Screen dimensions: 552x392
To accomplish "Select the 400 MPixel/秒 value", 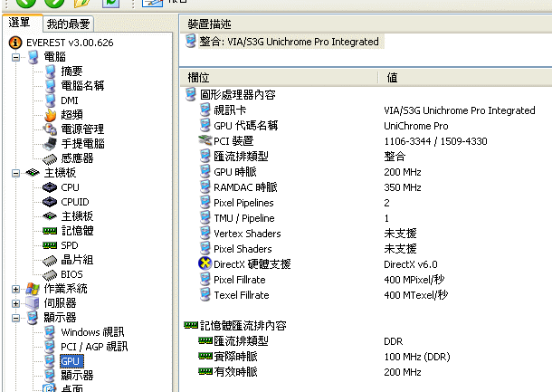I will (x=414, y=280).
